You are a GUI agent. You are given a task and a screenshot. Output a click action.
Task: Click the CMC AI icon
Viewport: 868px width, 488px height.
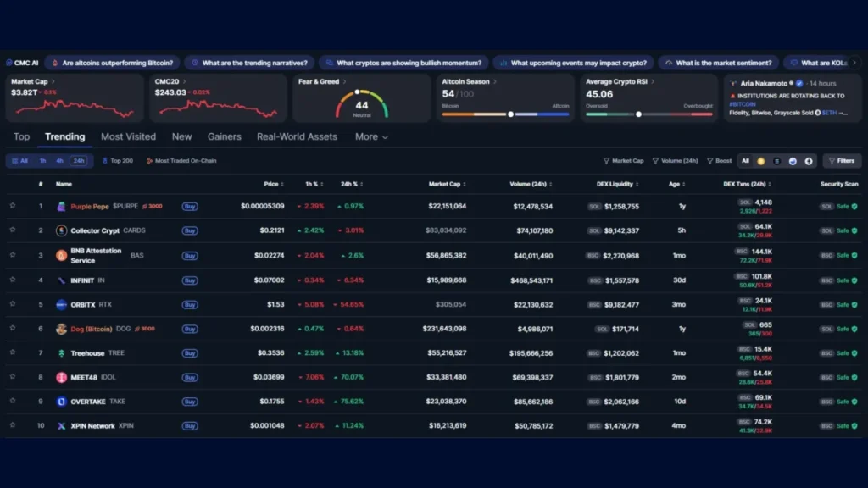(9, 63)
